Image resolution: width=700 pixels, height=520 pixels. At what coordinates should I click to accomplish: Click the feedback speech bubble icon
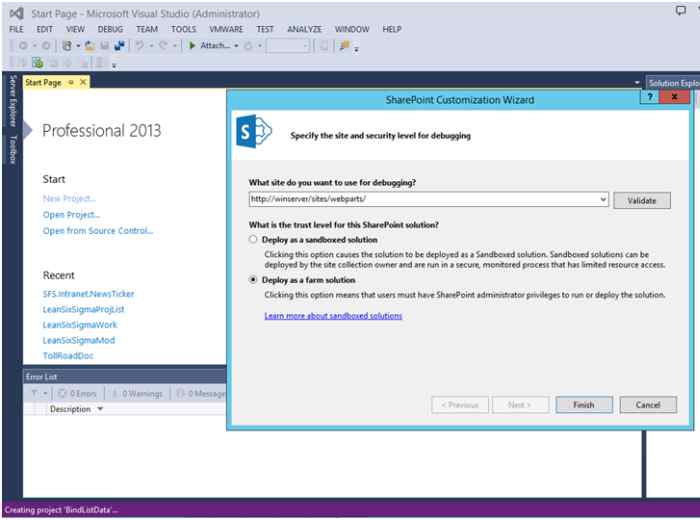[x=680, y=10]
